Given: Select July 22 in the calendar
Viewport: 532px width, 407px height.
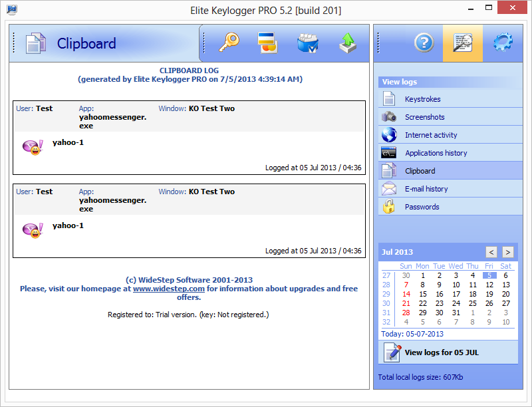Looking at the screenshot, I should tap(423, 303).
